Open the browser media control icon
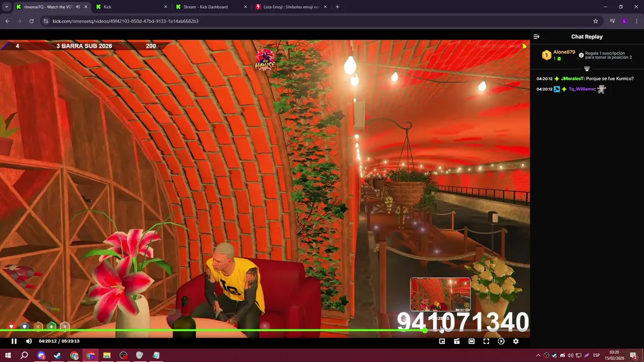 [x=612, y=21]
